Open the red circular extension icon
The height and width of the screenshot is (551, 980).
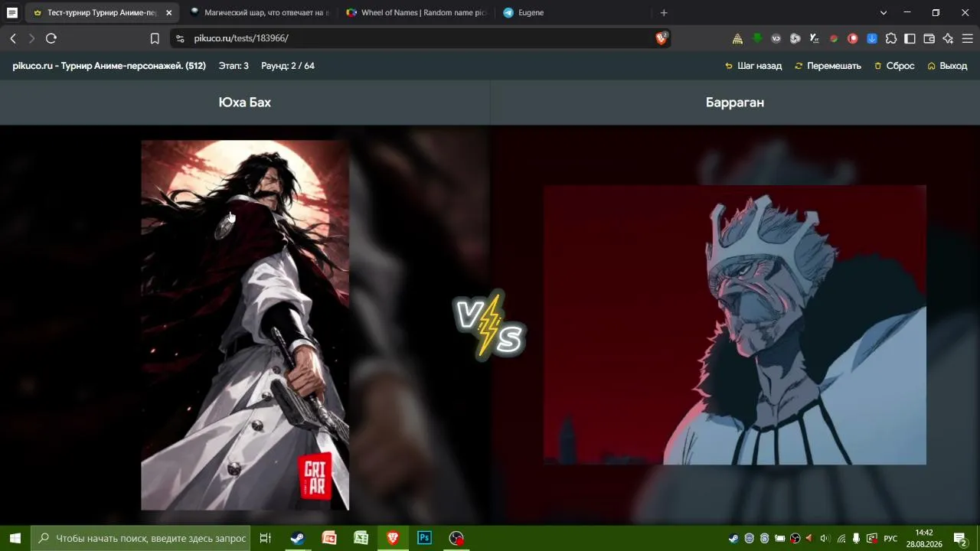click(852, 38)
